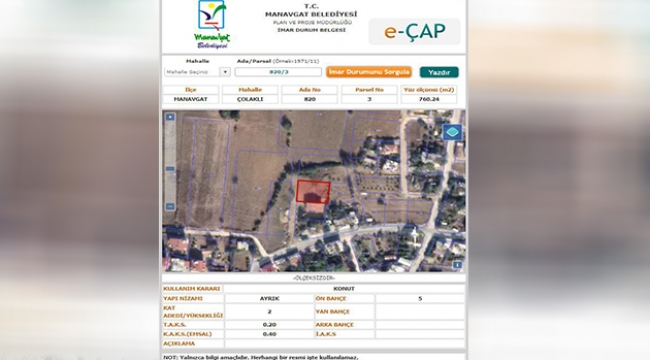Click the AYRIK yapı nizamı value

(269, 299)
